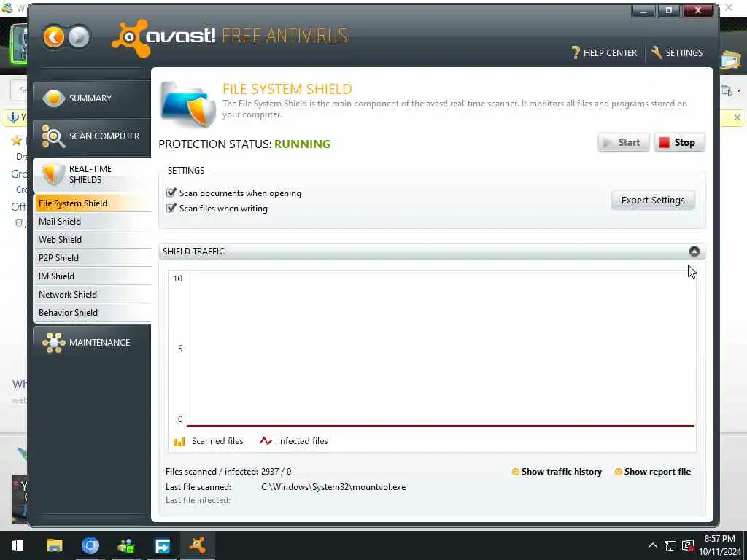Click the Summary orange orb icon
747x560 pixels.
53,98
